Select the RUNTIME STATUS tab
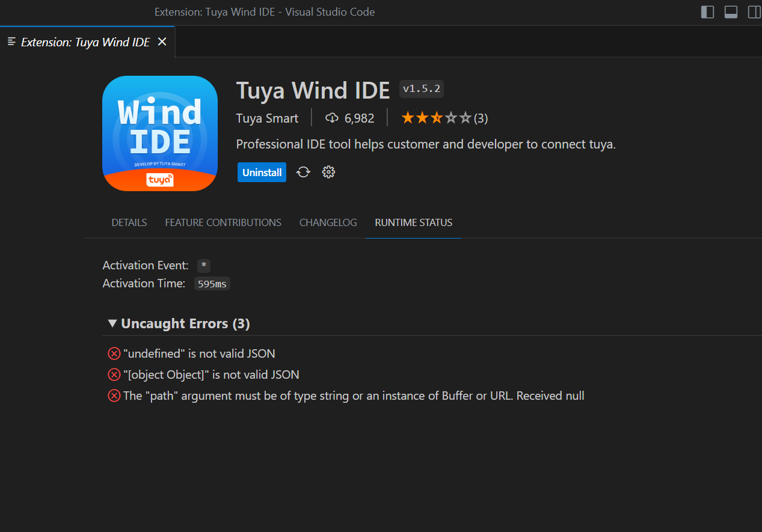 pos(414,222)
